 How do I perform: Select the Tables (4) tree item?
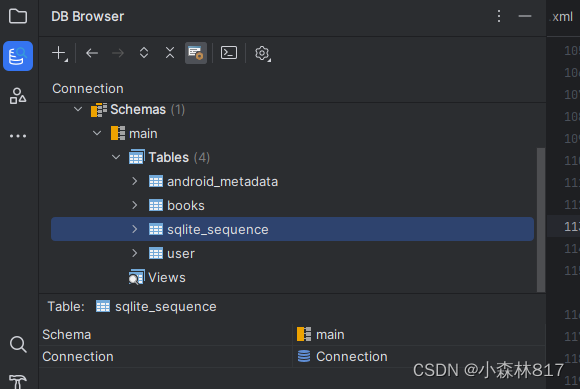(169, 158)
